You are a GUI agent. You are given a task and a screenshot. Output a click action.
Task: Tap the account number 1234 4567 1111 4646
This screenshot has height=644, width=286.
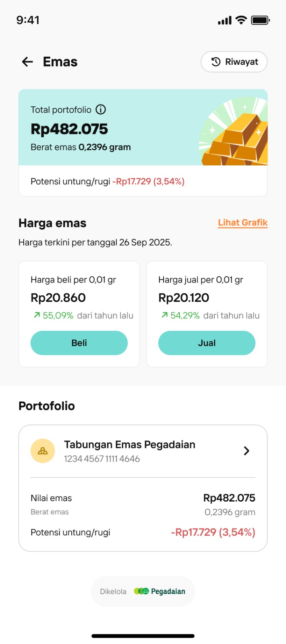click(102, 459)
